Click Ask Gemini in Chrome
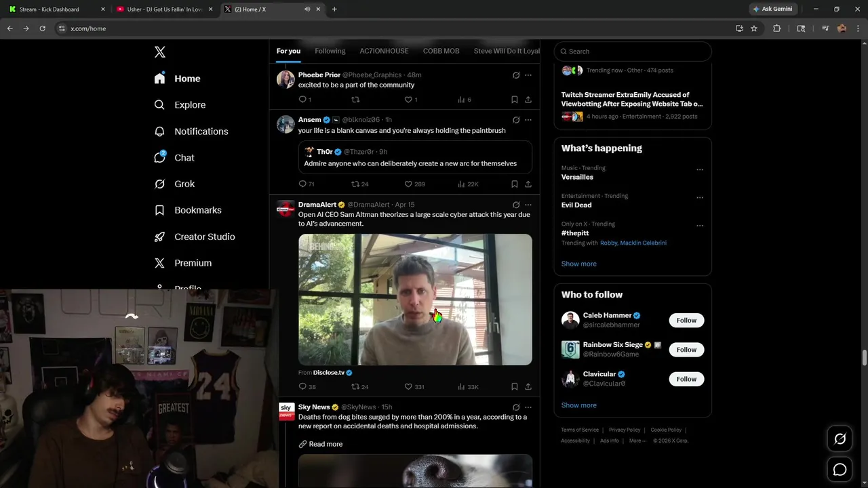This screenshot has height=488, width=868. pos(772,9)
